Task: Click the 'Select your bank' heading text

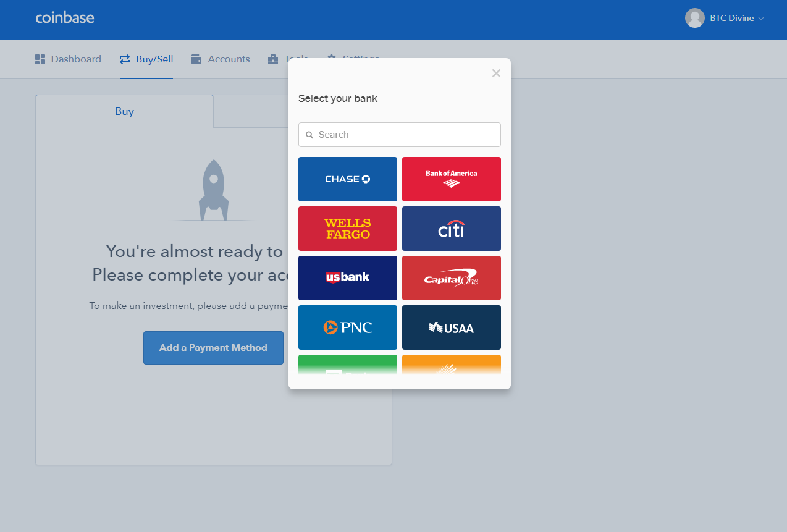Action: 338,98
